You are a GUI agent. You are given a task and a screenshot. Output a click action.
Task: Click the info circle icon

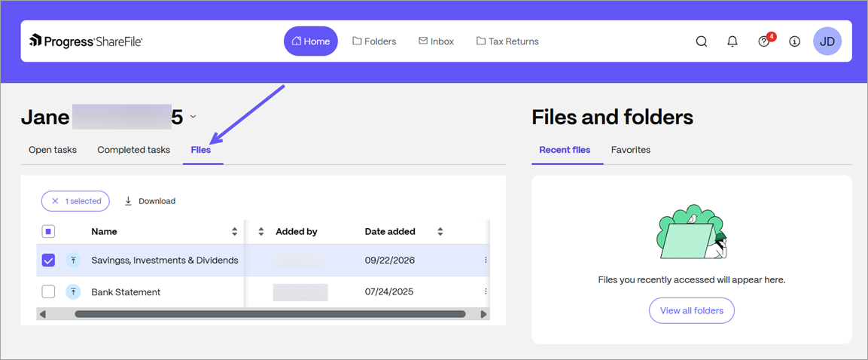tap(794, 41)
